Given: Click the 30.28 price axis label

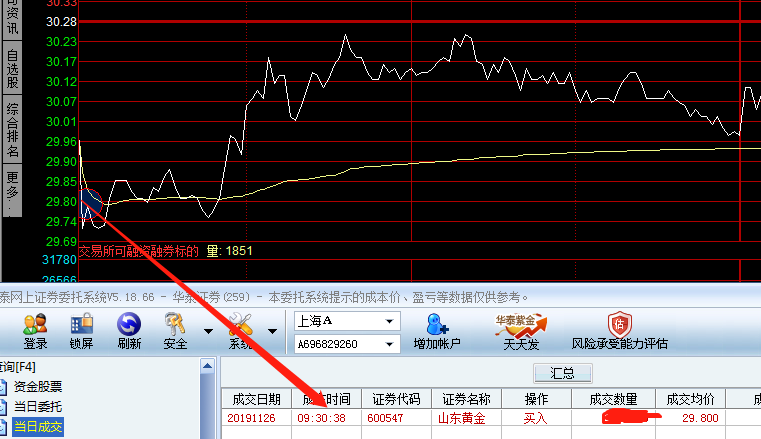Looking at the screenshot, I should (61, 22).
